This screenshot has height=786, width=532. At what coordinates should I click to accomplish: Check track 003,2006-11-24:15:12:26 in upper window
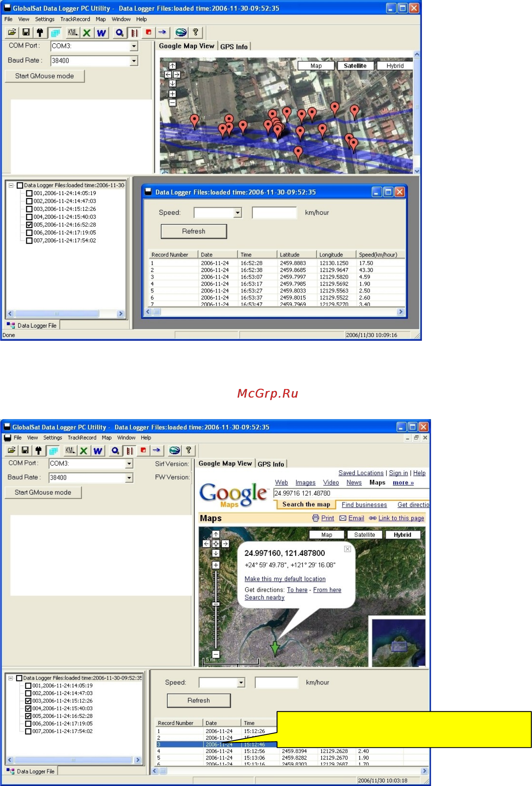pos(29,209)
